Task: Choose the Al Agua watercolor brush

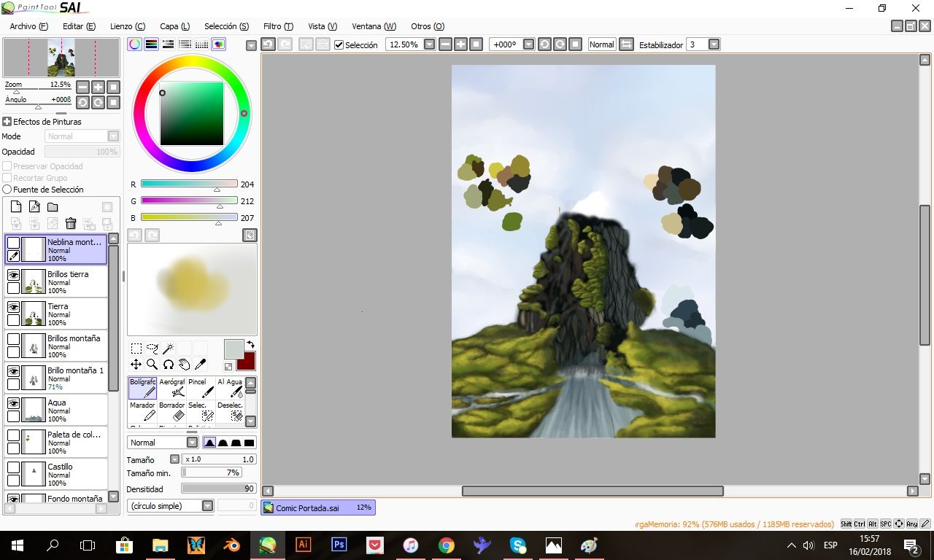Action: 230,388
